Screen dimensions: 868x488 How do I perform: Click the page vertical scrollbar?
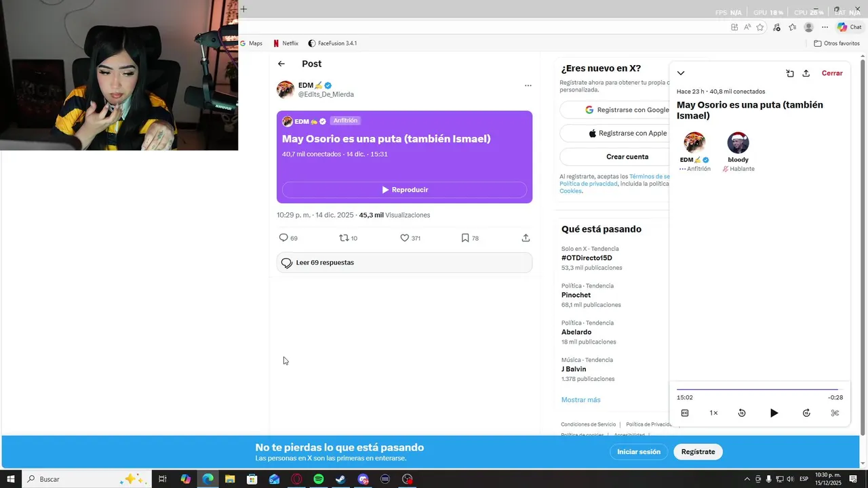[x=863, y=243]
